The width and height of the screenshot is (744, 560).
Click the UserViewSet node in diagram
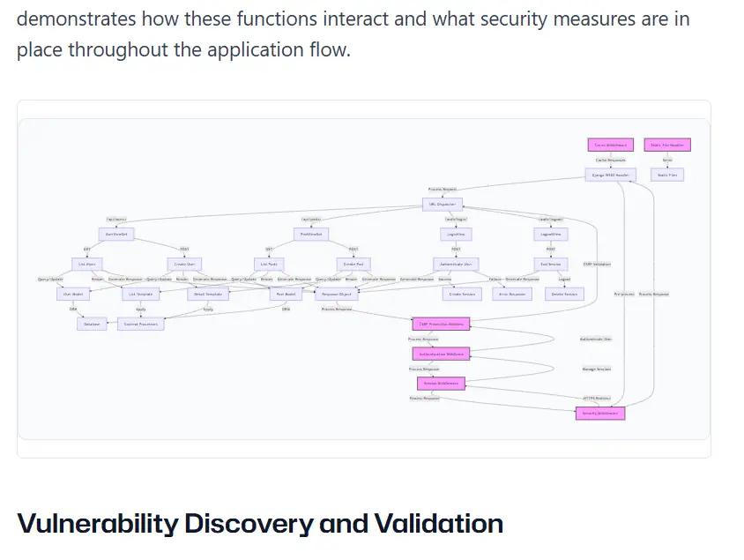tap(116, 234)
